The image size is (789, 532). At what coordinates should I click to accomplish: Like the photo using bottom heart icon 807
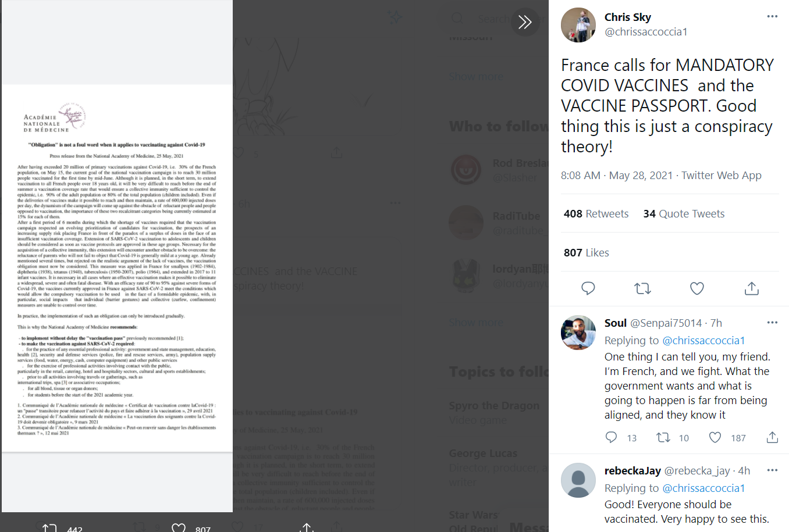(179, 527)
